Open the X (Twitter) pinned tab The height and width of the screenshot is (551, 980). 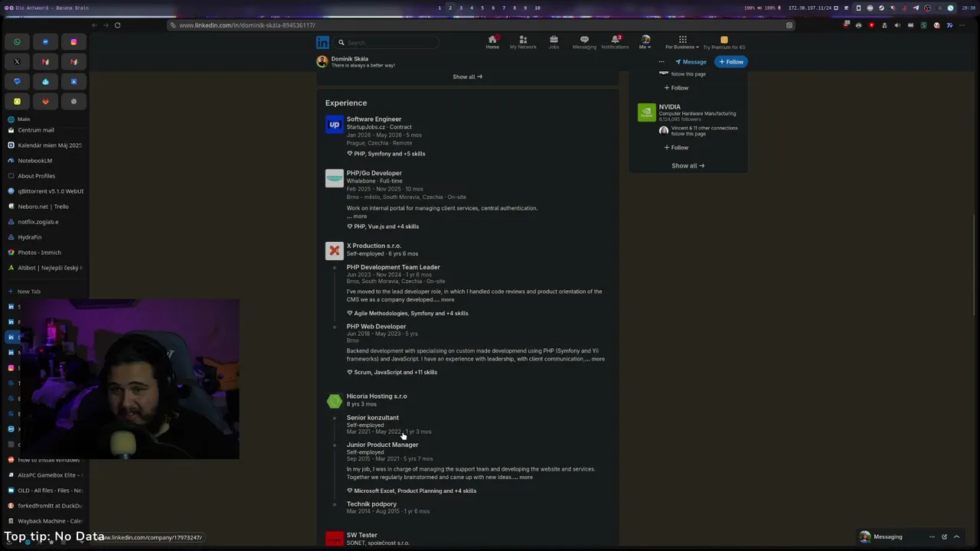click(17, 62)
